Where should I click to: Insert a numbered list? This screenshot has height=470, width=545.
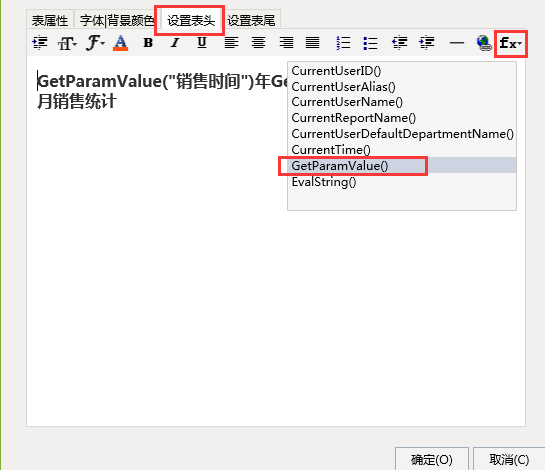[x=343, y=43]
